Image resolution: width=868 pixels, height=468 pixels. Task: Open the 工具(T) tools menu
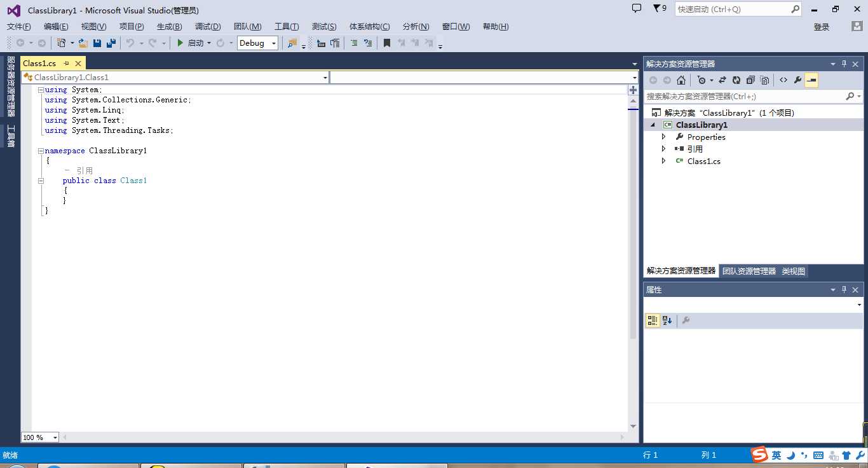(x=287, y=26)
